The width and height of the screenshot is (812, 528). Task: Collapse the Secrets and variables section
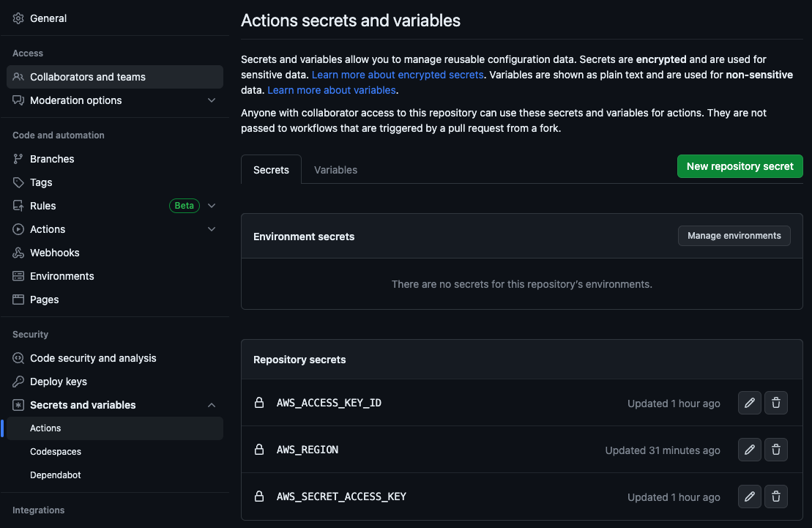[212, 405]
